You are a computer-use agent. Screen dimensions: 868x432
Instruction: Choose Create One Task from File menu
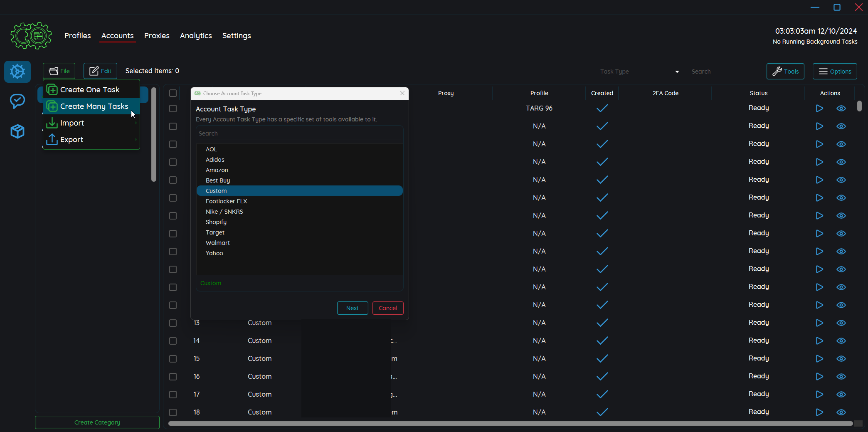(90, 90)
